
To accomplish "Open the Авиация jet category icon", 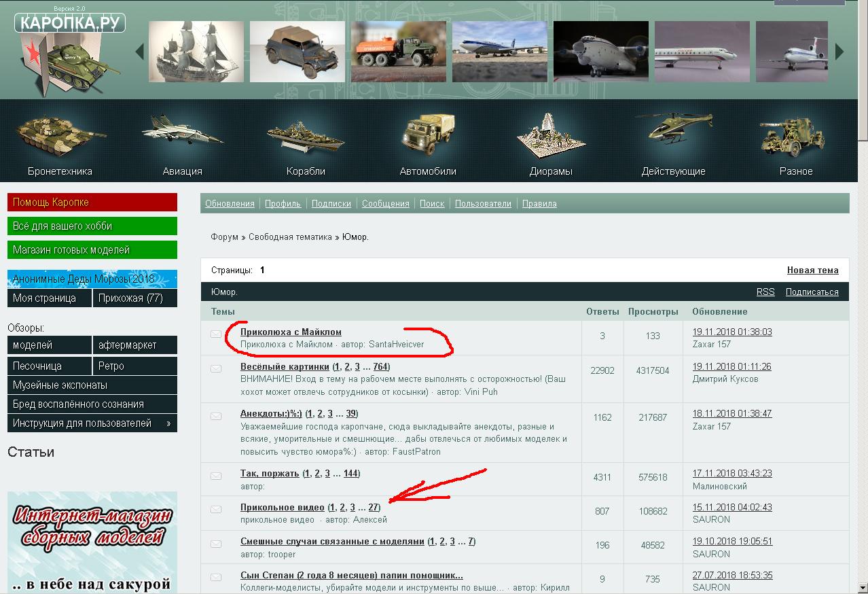I will point(182,131).
